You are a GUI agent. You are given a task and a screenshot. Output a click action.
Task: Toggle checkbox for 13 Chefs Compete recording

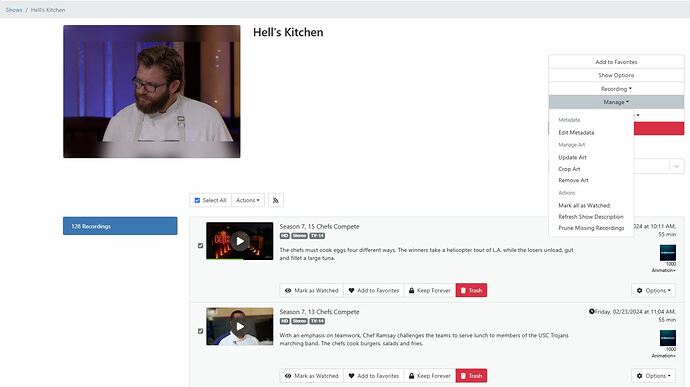point(200,331)
